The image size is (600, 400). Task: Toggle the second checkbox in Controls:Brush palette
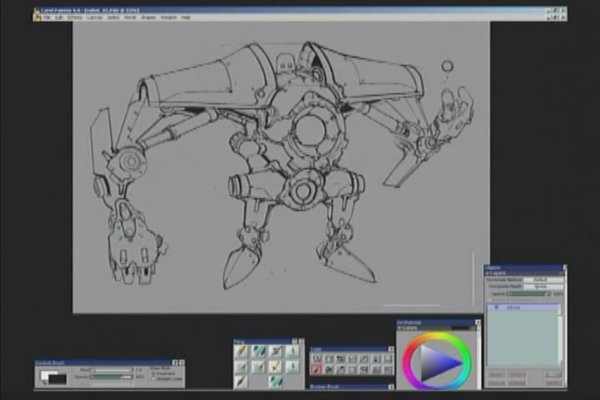(x=152, y=377)
